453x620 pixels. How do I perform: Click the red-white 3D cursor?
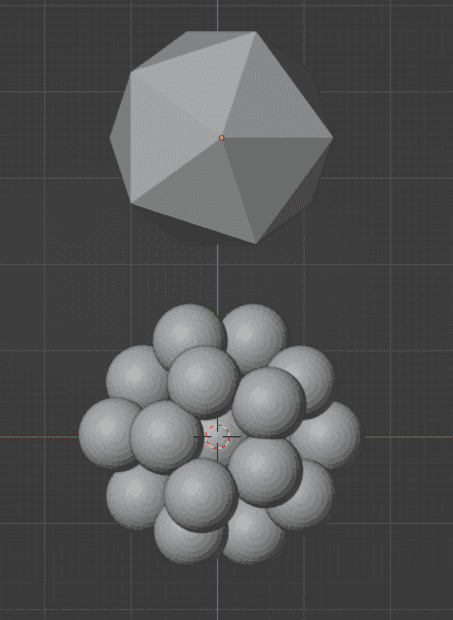217,437
